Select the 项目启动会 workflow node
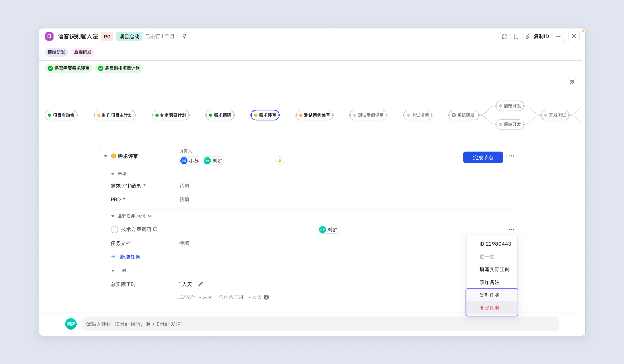The image size is (624, 364). (61, 115)
